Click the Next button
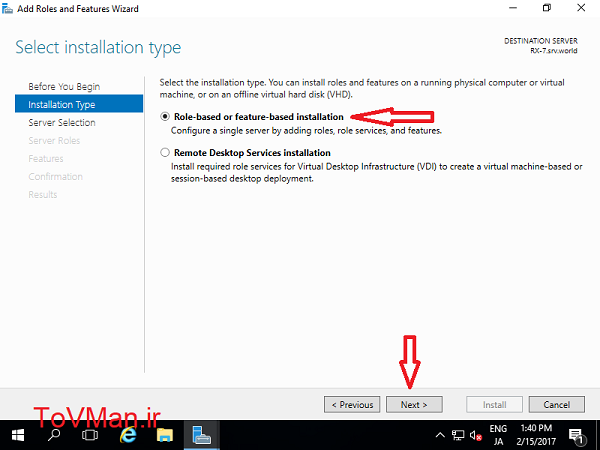Viewport: 600px width, 450px height. (x=414, y=405)
